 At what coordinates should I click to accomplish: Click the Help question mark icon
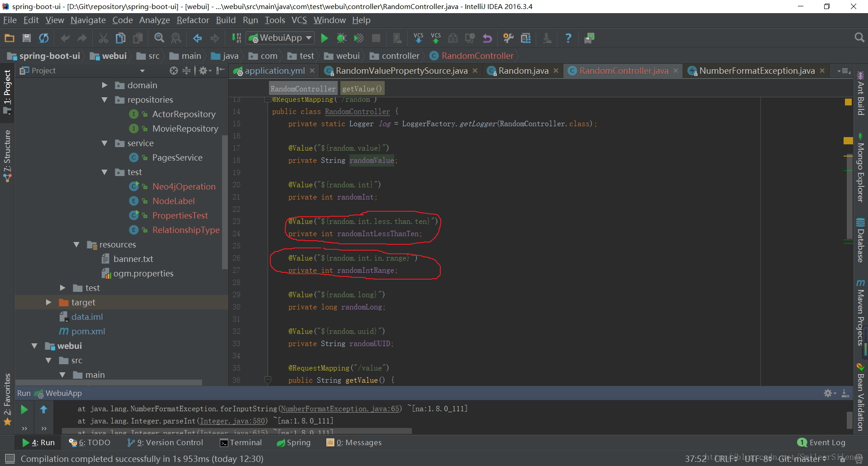[568, 38]
